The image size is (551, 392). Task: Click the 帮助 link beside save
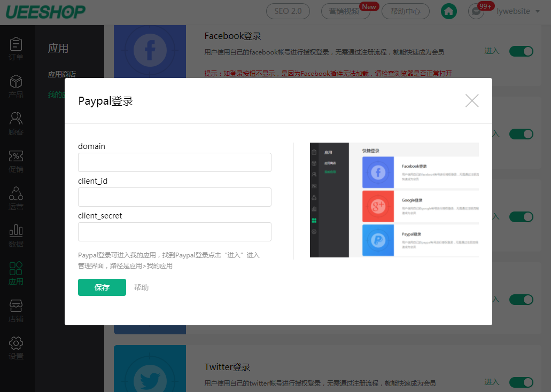click(141, 287)
